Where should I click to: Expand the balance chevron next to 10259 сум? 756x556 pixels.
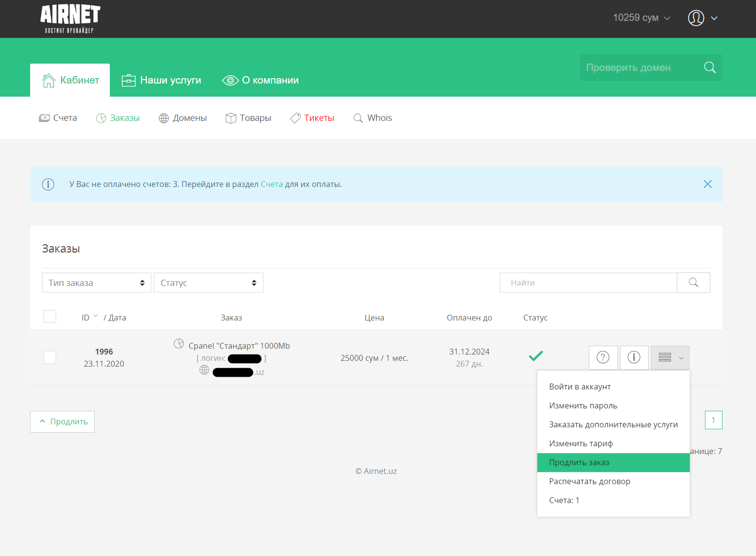coord(667,18)
